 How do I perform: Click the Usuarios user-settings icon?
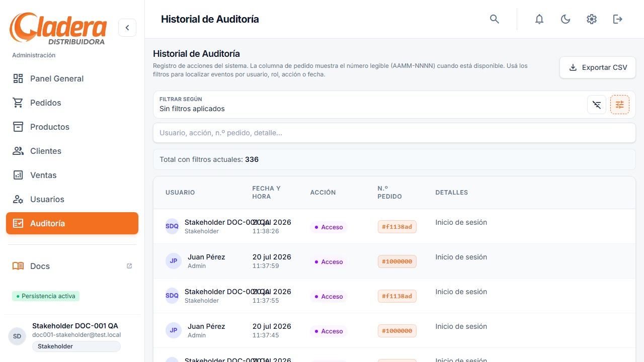[18, 199]
